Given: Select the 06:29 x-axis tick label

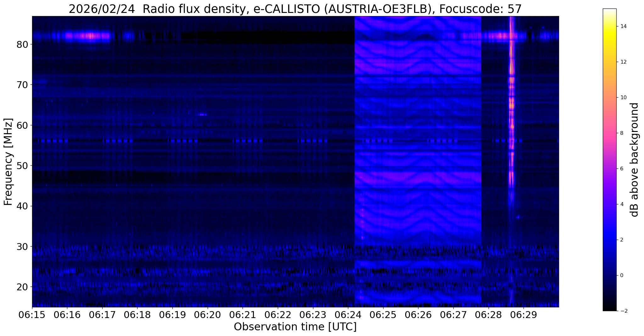Looking at the screenshot, I should (524, 315).
